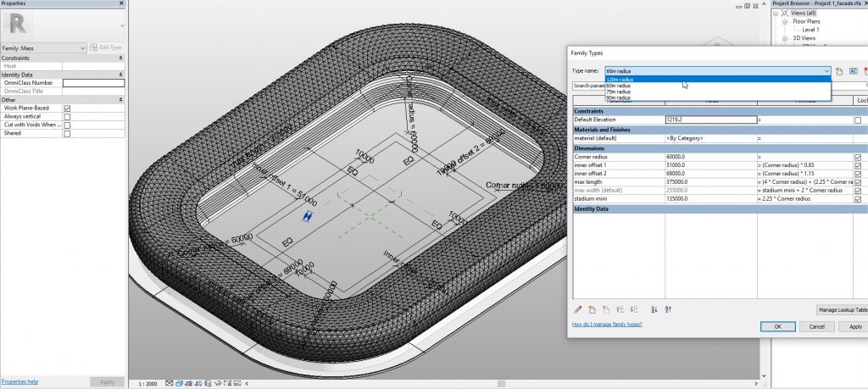Toggle Lock checkbox for max length
Image resolution: width=868 pixels, height=389 pixels.
[858, 182]
